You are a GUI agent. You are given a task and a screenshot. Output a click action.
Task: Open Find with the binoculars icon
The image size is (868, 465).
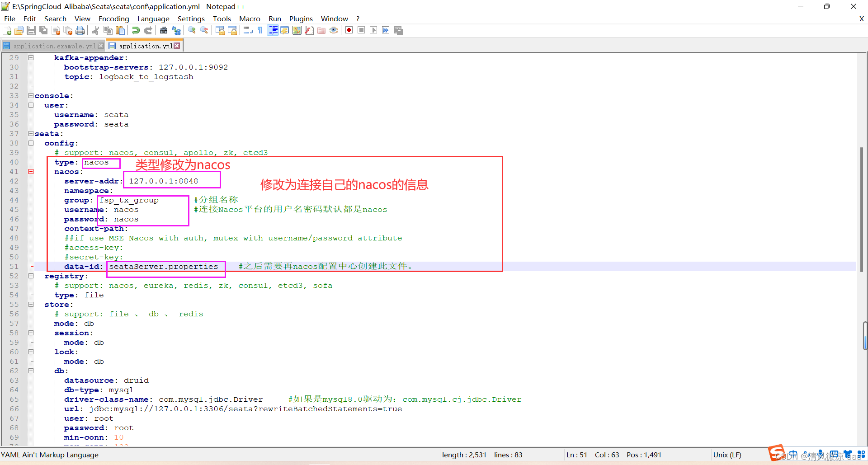(x=164, y=30)
